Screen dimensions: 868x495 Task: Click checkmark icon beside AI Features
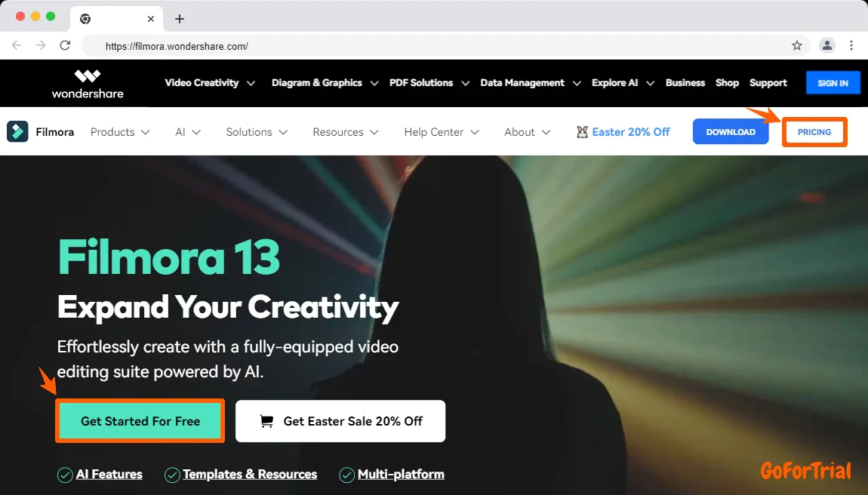66,475
